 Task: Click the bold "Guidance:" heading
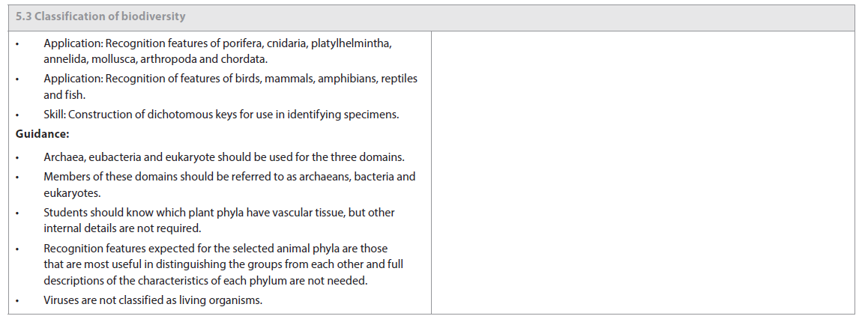pos(42,134)
